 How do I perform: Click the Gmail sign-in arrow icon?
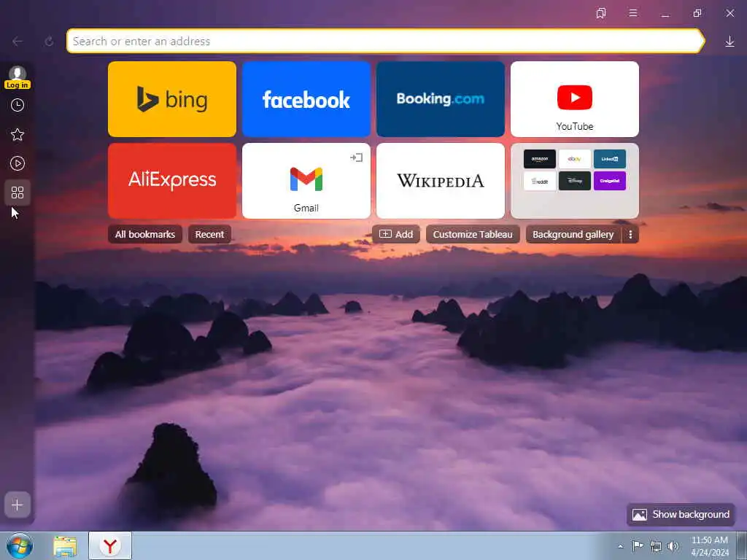tap(356, 157)
